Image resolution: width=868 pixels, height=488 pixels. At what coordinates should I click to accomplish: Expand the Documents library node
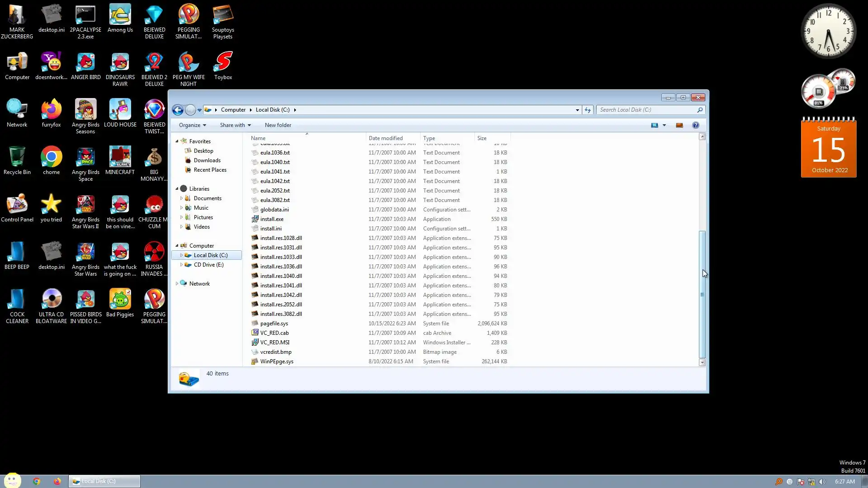pyautogui.click(x=181, y=198)
